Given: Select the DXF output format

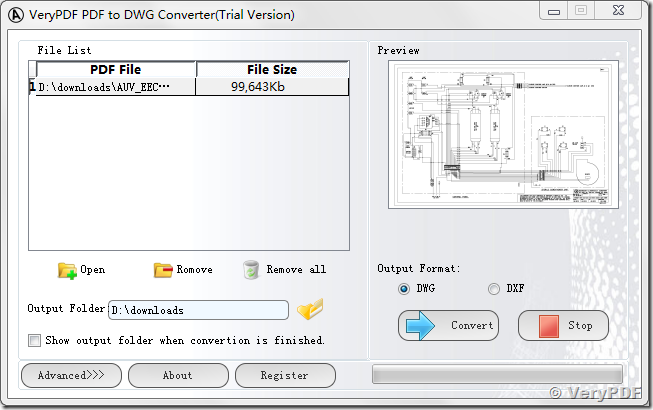Looking at the screenshot, I should [494, 288].
